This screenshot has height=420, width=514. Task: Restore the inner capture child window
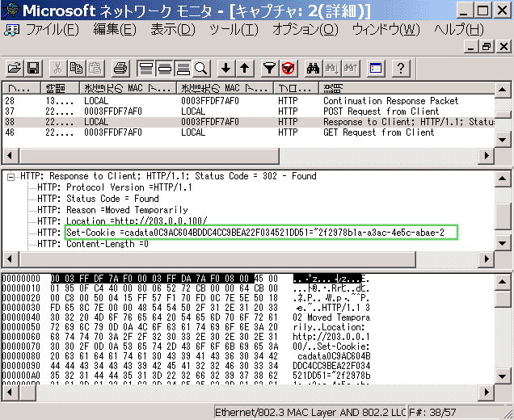(487, 47)
